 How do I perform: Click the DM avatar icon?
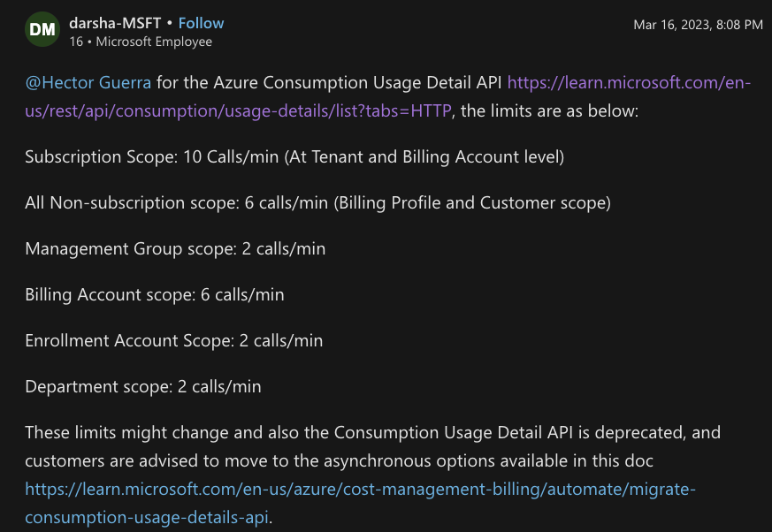tap(42, 29)
